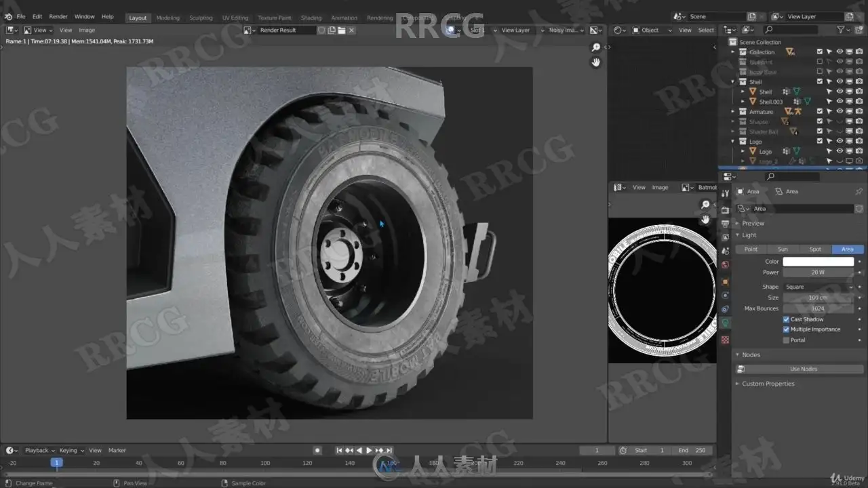This screenshot has height=488, width=868.
Task: Click the zoom magnifier icon in render view
Action: coord(596,47)
